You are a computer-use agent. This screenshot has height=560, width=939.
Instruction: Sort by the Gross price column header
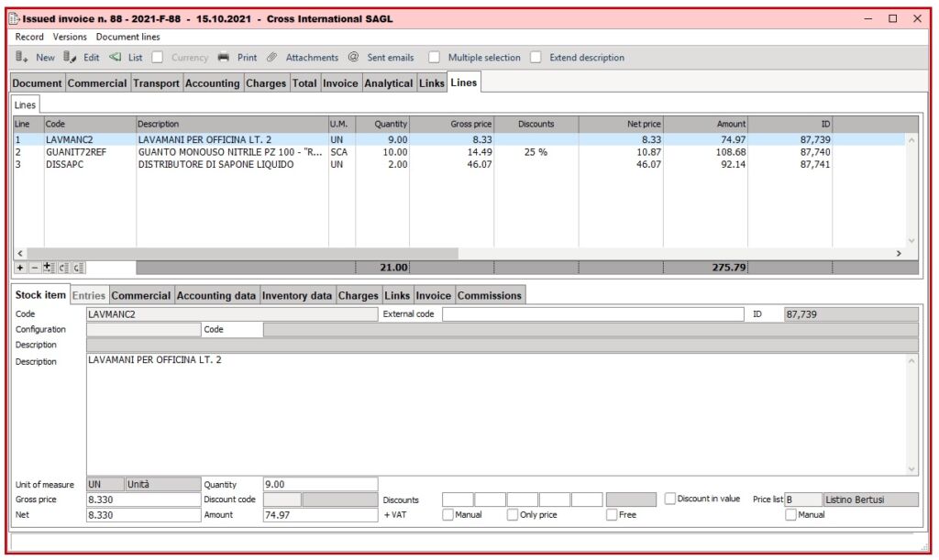[x=451, y=124]
